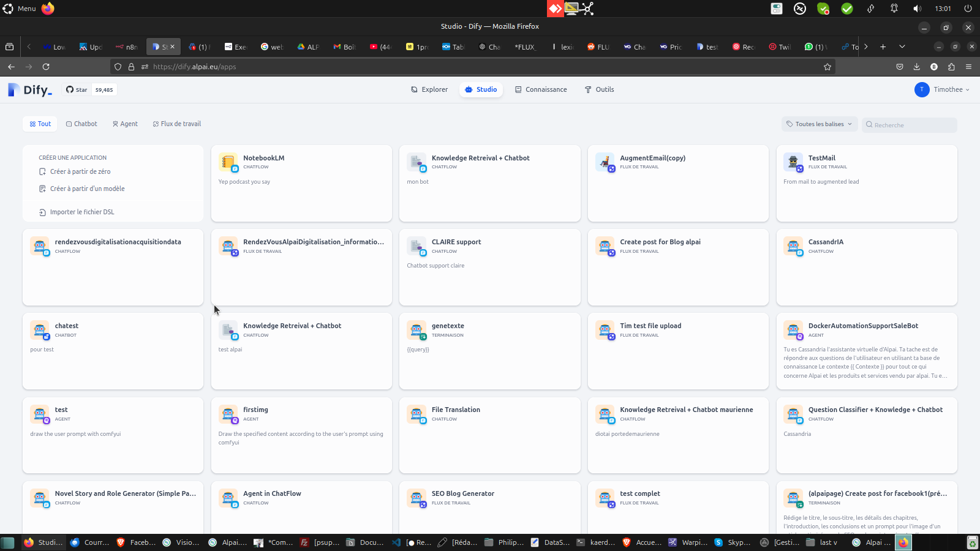The height and width of the screenshot is (551, 980).
Task: Click the system volume icon
Action: [917, 9]
